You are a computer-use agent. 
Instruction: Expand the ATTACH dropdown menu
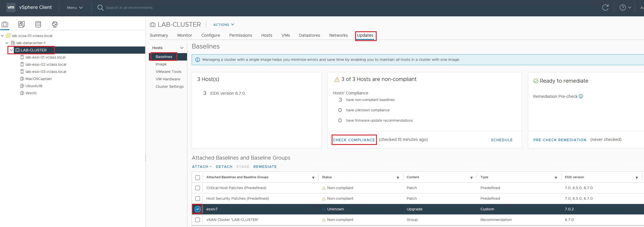coord(202,167)
